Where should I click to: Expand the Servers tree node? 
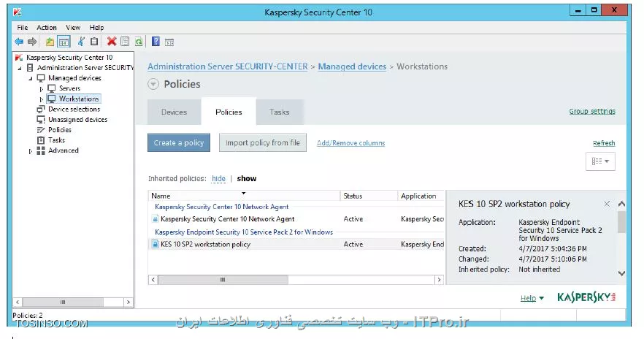(x=41, y=88)
